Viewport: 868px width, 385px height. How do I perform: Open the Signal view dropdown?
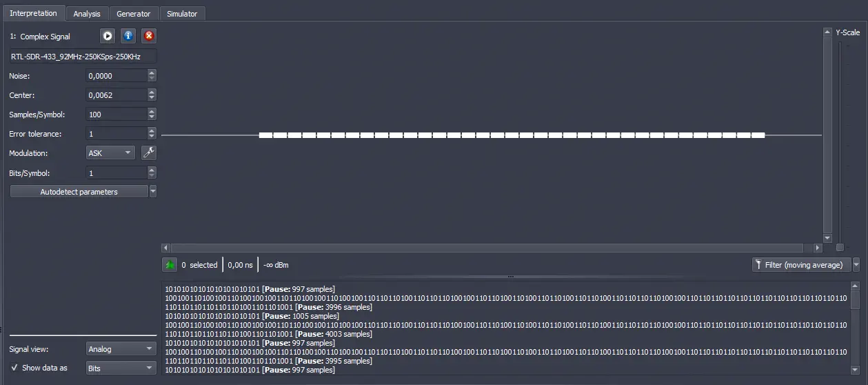coord(121,349)
